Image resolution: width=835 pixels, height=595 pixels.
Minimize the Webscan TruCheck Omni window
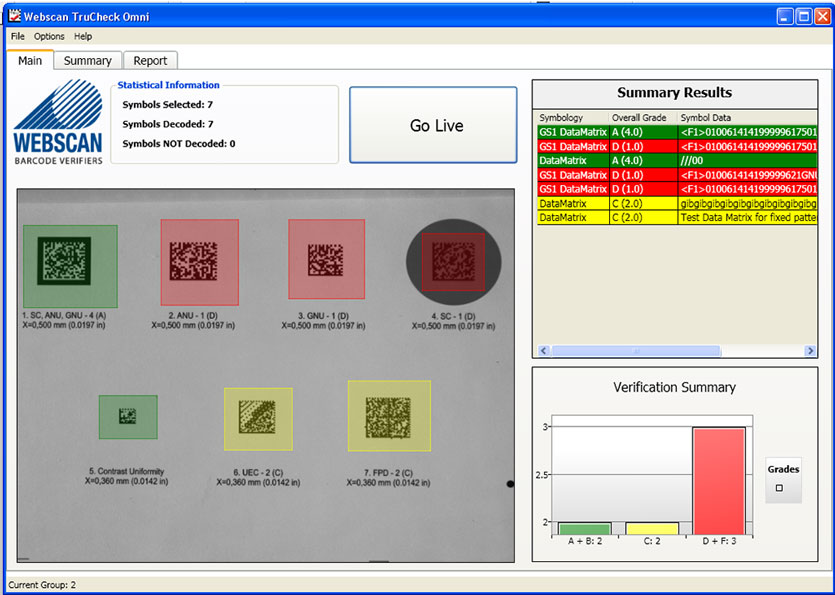click(x=785, y=17)
